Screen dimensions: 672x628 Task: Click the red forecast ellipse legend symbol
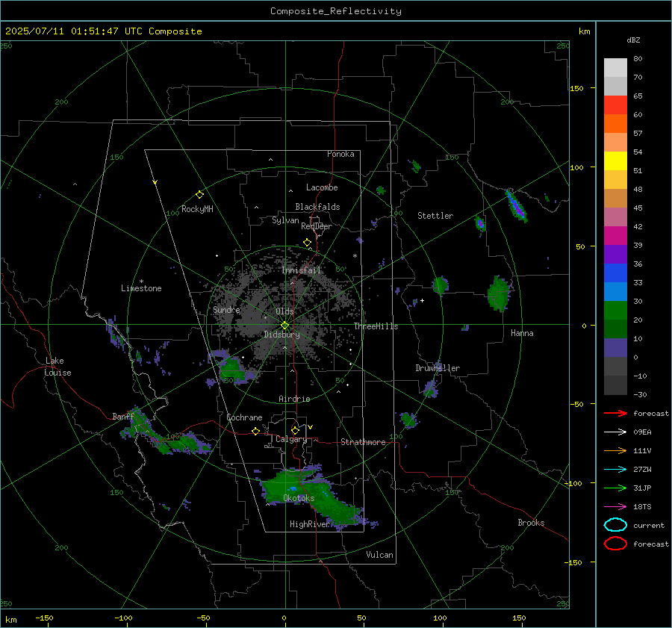[x=615, y=544]
